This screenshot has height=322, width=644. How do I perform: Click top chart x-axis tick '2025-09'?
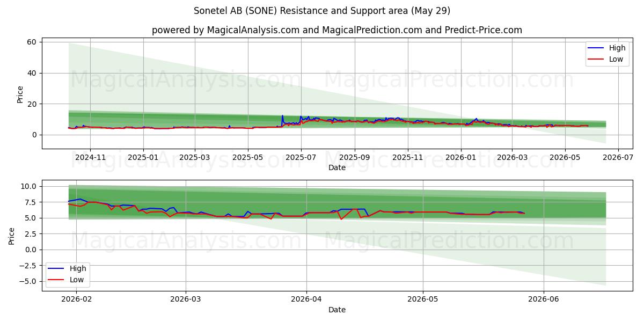coord(355,157)
